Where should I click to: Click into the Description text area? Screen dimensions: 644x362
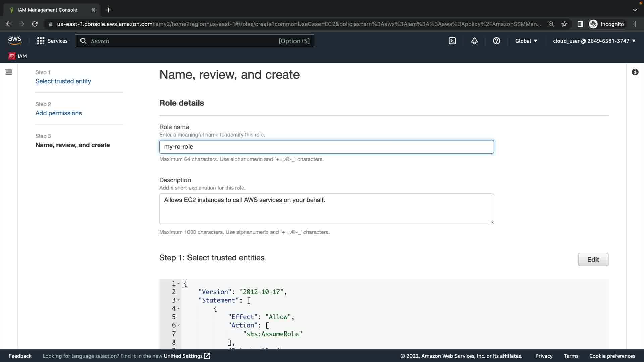click(326, 208)
